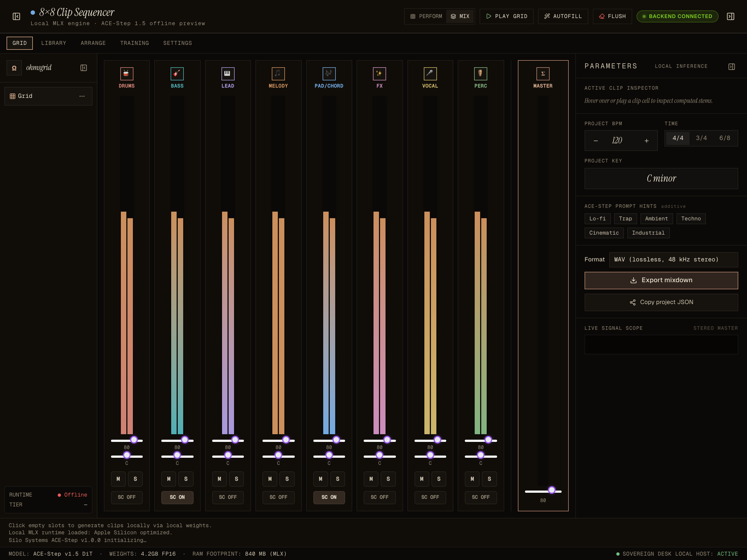Viewport: 747px width, 560px height.
Task: Select 6/8 time signature
Action: pos(724,138)
